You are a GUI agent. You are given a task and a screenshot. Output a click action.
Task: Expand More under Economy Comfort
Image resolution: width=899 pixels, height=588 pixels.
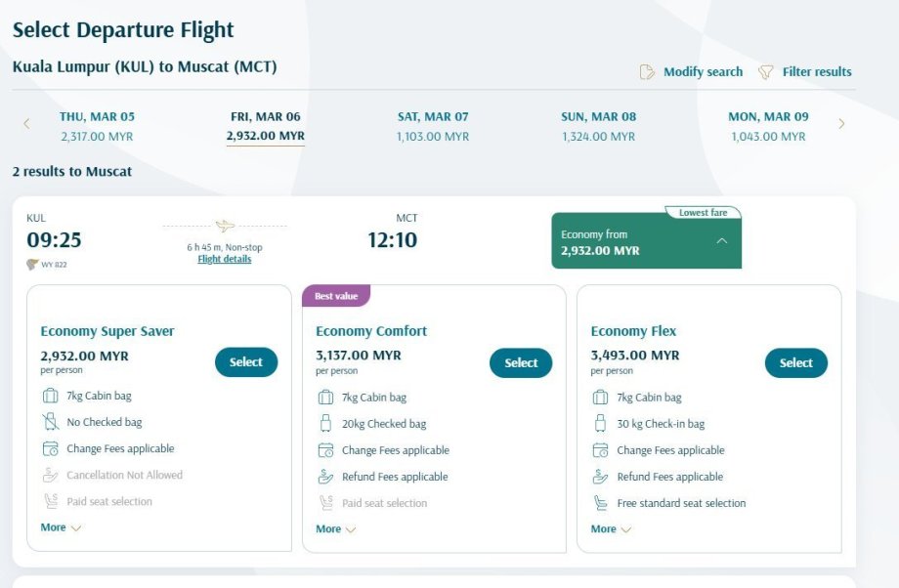[336, 529]
